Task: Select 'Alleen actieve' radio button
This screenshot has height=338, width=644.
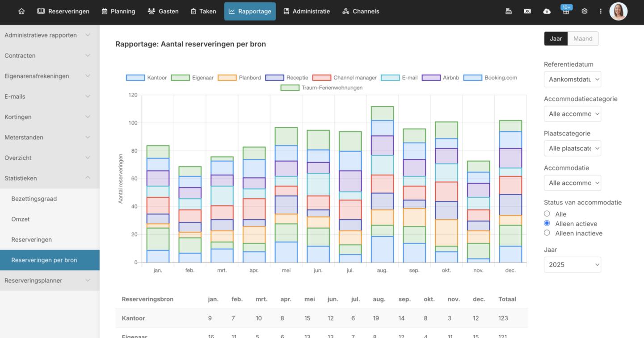Action: [547, 223]
